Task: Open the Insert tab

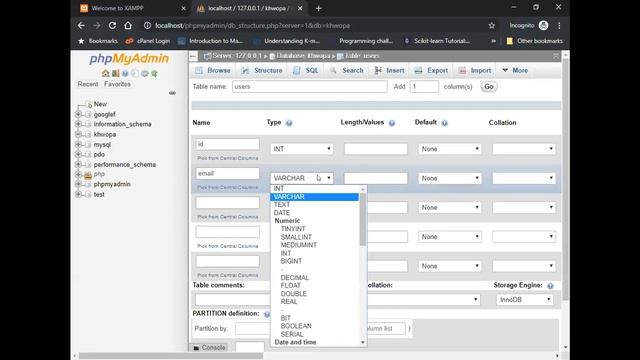Action: (x=389, y=70)
